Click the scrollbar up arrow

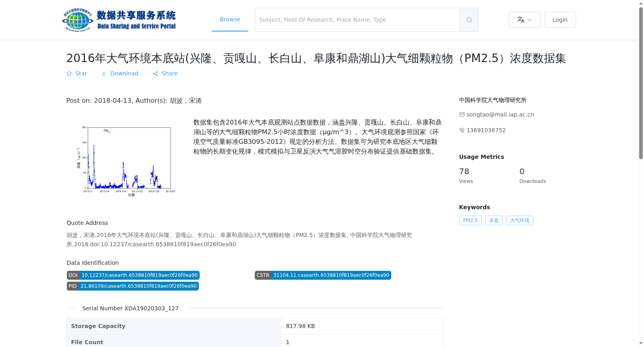(641, 3)
